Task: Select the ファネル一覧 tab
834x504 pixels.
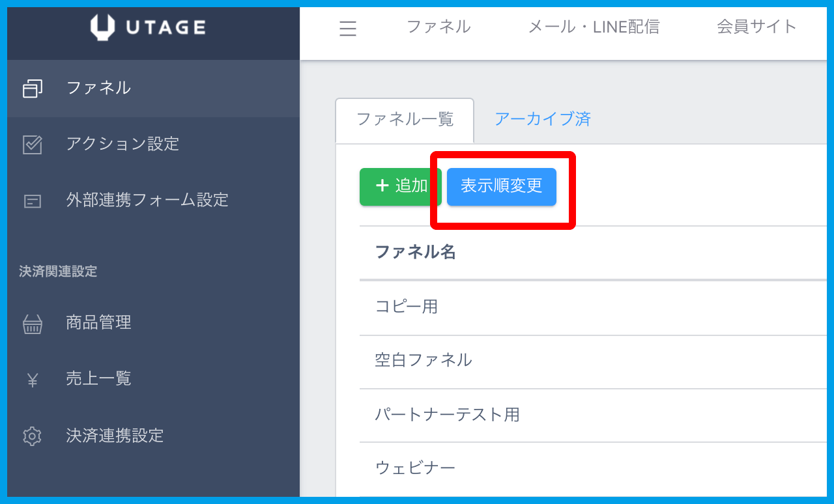Action: 405,120
